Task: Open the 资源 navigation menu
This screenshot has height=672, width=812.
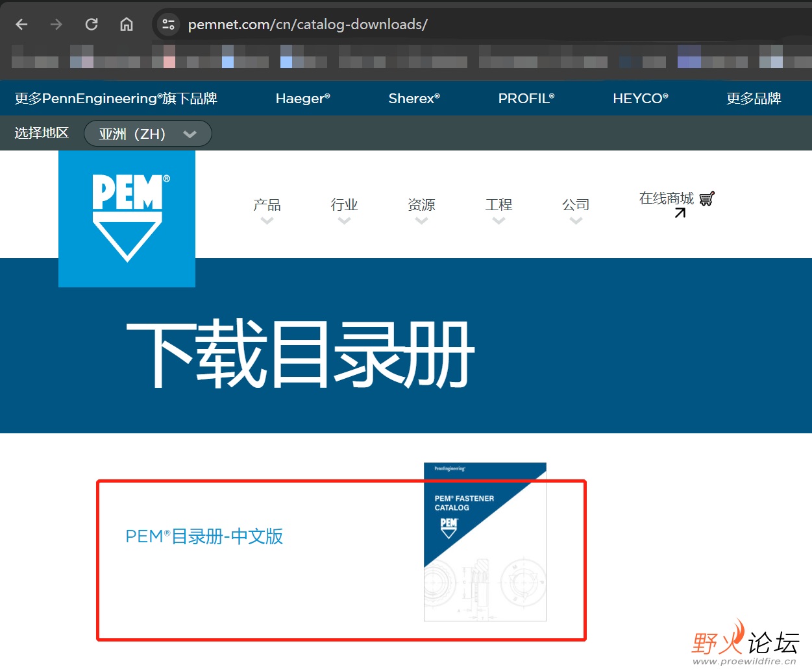Action: [421, 205]
